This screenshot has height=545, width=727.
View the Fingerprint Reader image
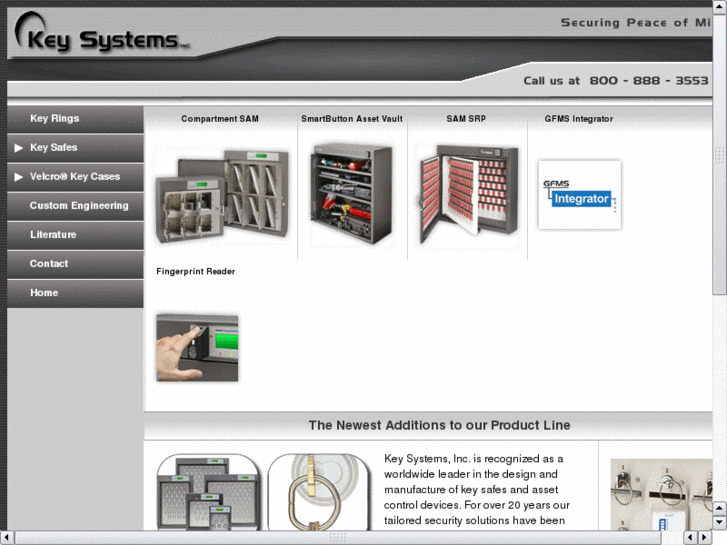197,347
